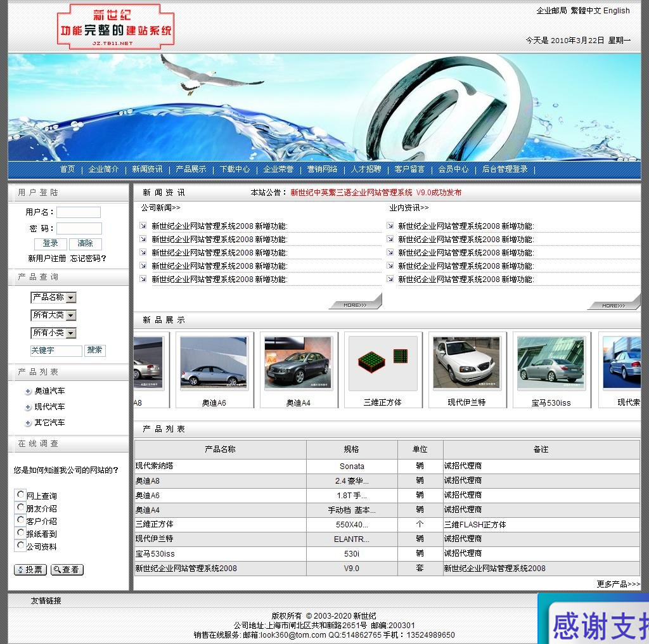Open the 奥迪A6 product thumbnail
Screen dimensions: 649x644
[x=214, y=364]
